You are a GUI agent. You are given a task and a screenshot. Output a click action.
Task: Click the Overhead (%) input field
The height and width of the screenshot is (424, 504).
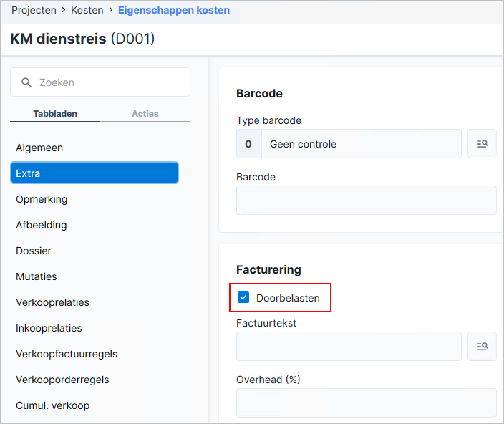click(367, 403)
